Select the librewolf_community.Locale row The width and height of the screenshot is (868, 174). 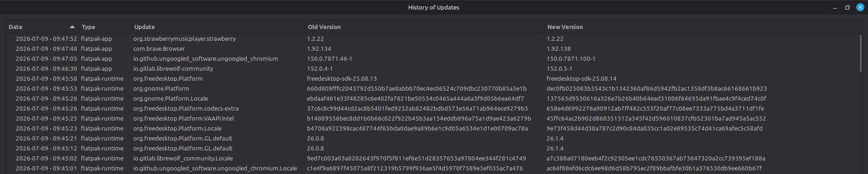point(432,158)
